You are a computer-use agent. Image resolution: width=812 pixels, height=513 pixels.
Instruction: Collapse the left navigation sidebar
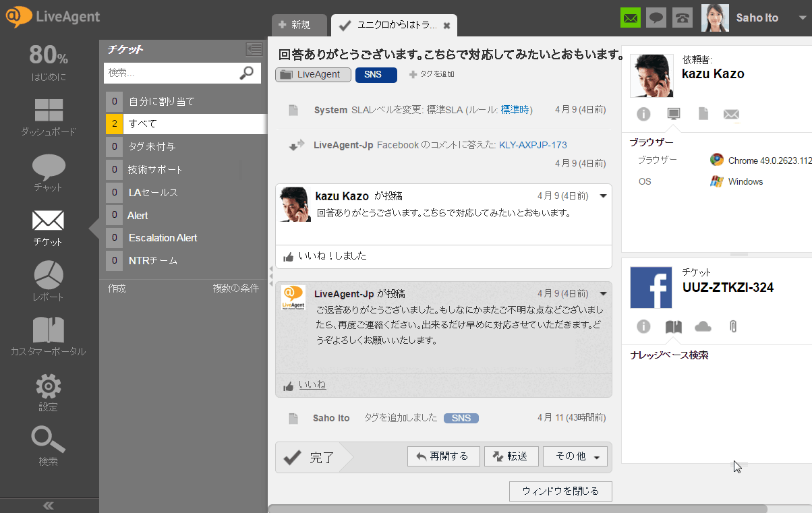[x=49, y=506]
